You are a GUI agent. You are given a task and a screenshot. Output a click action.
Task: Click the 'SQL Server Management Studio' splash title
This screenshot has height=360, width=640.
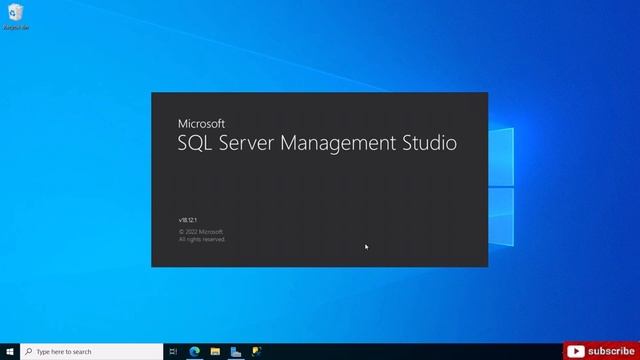(317, 143)
